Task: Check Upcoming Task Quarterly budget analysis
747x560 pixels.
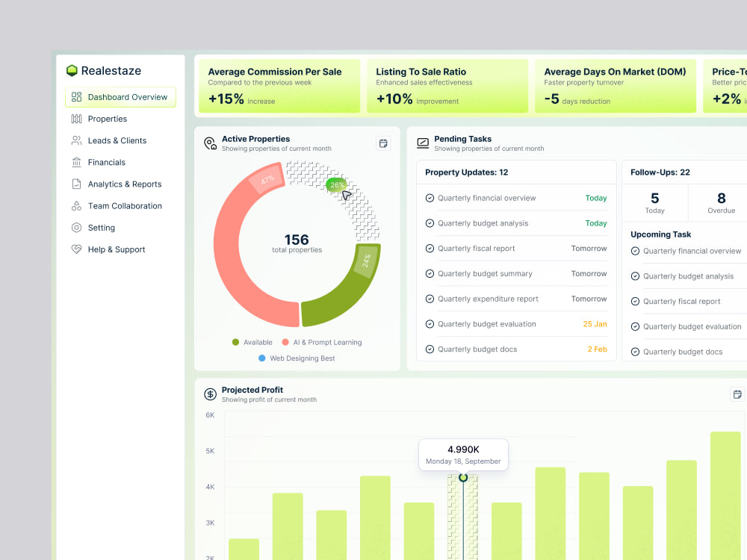Action: pyautogui.click(x=635, y=276)
